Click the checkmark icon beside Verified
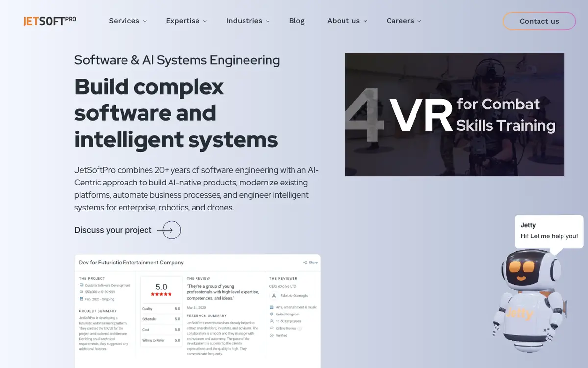The height and width of the screenshot is (368, 588). [272, 335]
